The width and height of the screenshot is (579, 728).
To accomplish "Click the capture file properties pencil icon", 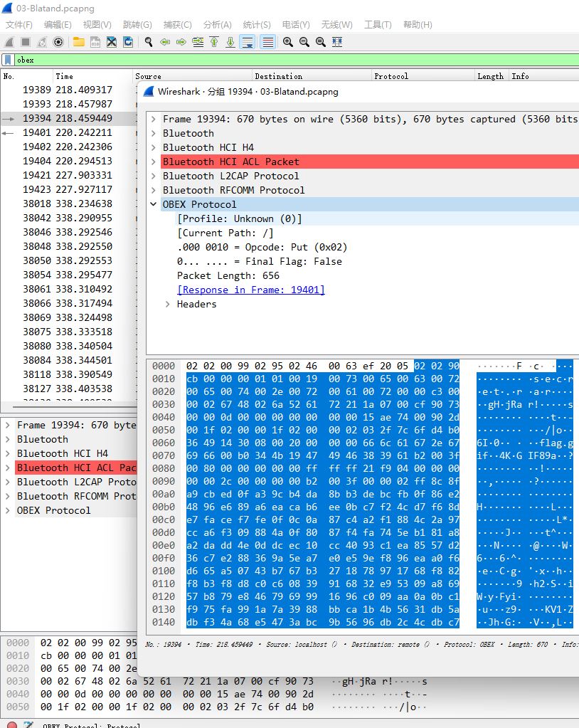I will click(x=28, y=724).
